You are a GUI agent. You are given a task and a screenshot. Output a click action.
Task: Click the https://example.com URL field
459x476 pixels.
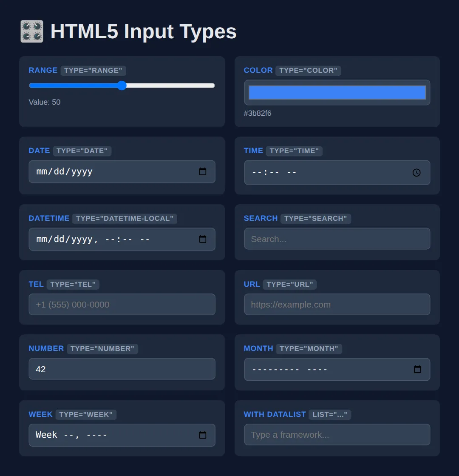coord(337,305)
